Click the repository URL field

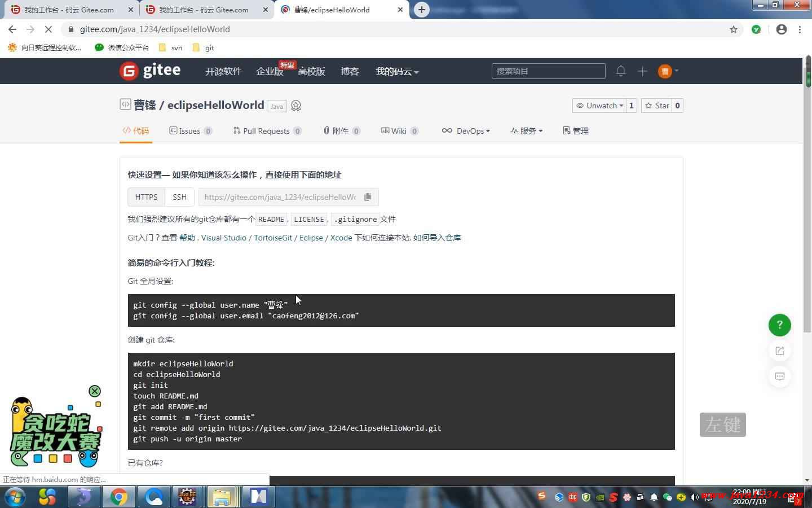click(280, 197)
